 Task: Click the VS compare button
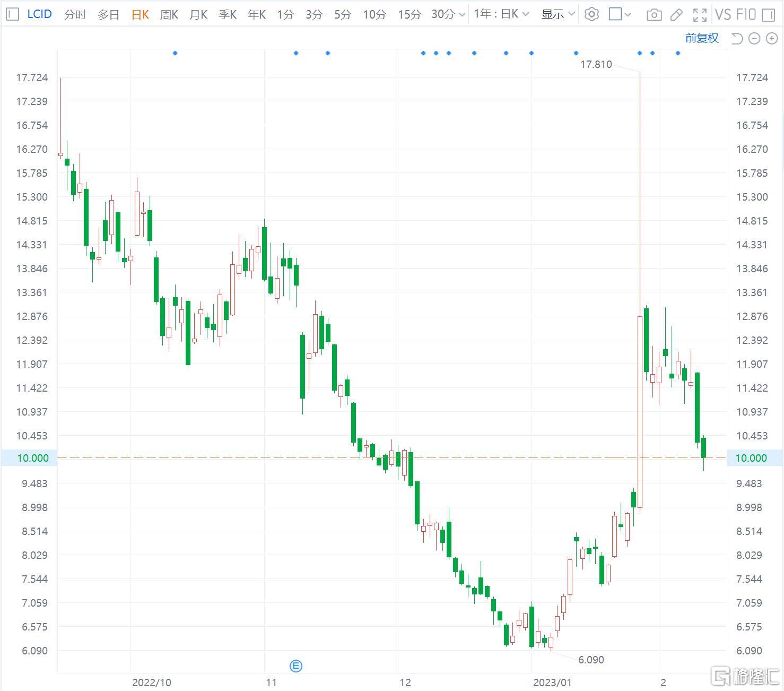(x=723, y=14)
